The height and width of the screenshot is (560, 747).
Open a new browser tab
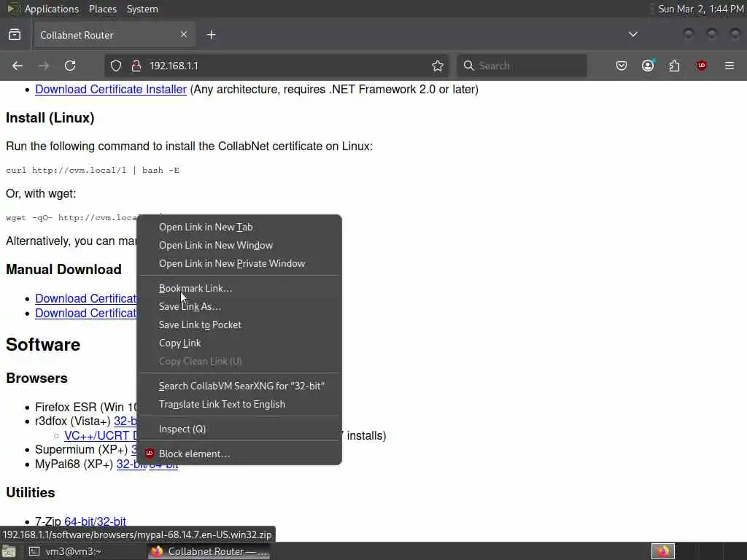[212, 35]
